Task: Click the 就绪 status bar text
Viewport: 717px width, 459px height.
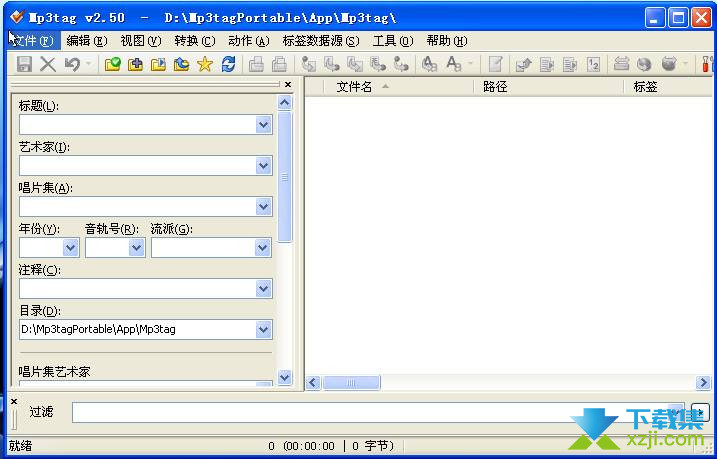Action: 21,446
